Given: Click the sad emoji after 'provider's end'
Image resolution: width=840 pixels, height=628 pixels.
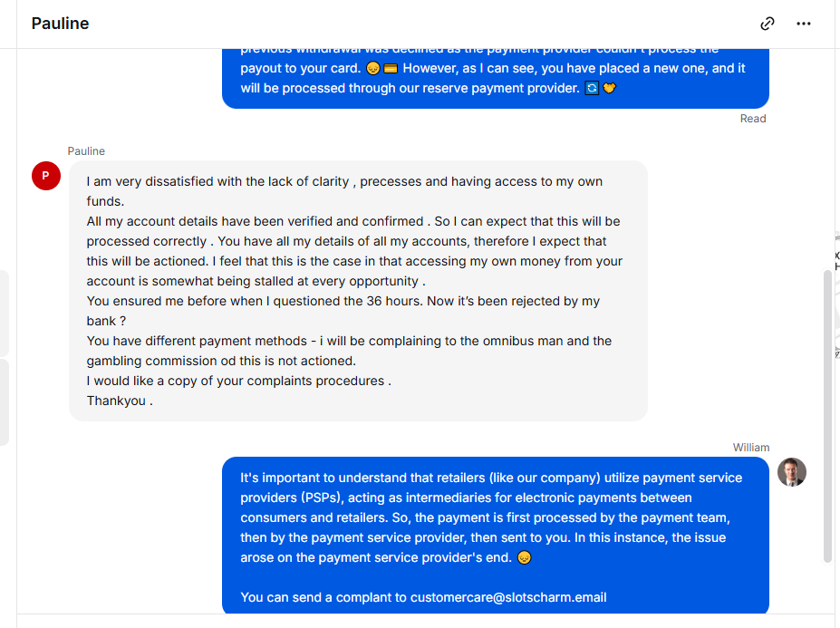Looking at the screenshot, I should (x=524, y=558).
